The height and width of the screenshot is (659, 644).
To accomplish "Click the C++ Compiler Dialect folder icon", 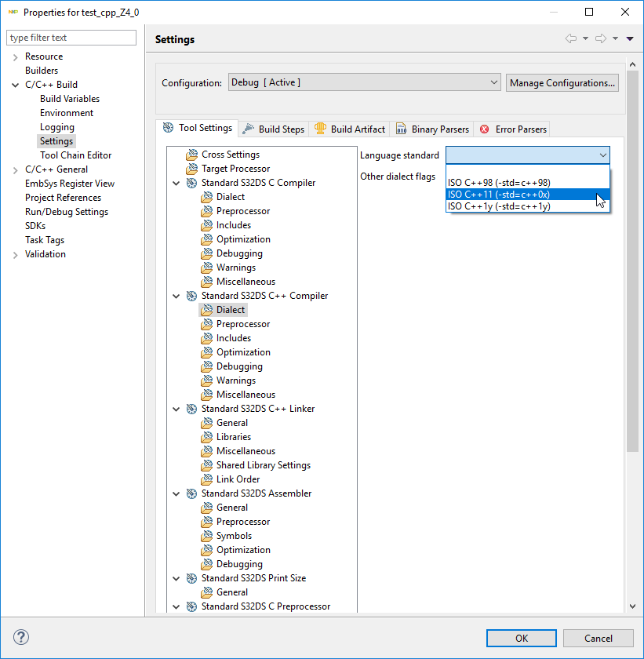I will point(206,310).
